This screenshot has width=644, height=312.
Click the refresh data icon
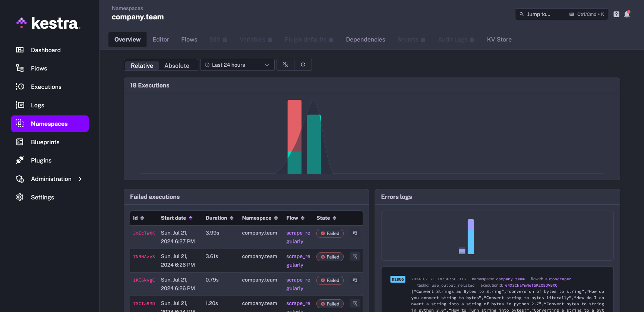coord(303,65)
